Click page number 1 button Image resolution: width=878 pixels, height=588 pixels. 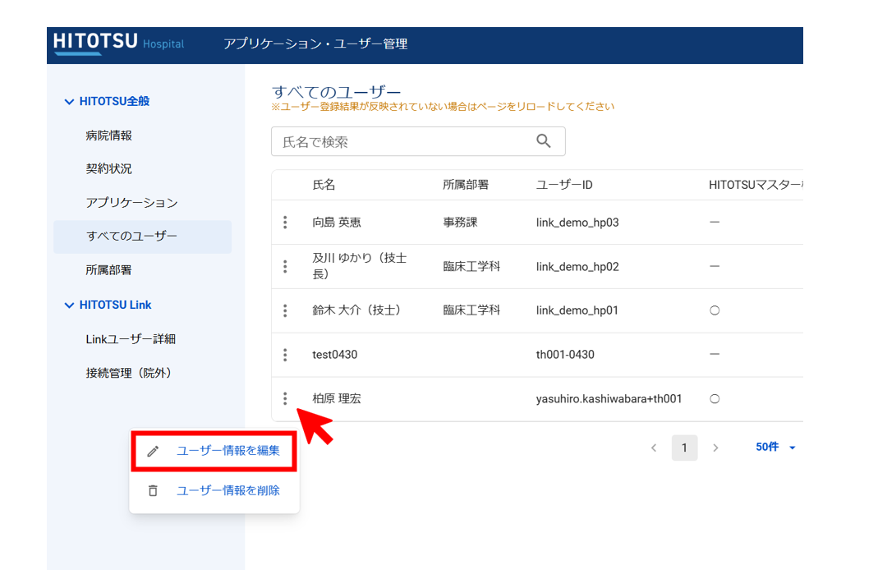tap(684, 448)
